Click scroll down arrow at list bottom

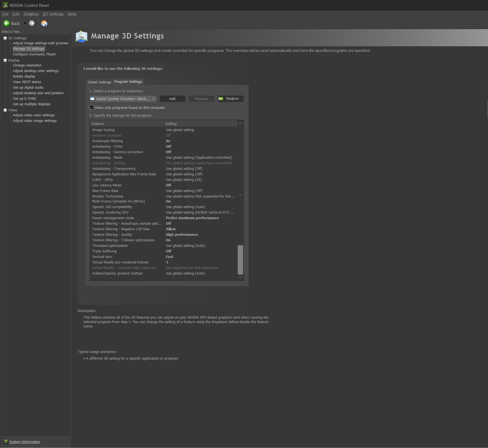(240, 277)
